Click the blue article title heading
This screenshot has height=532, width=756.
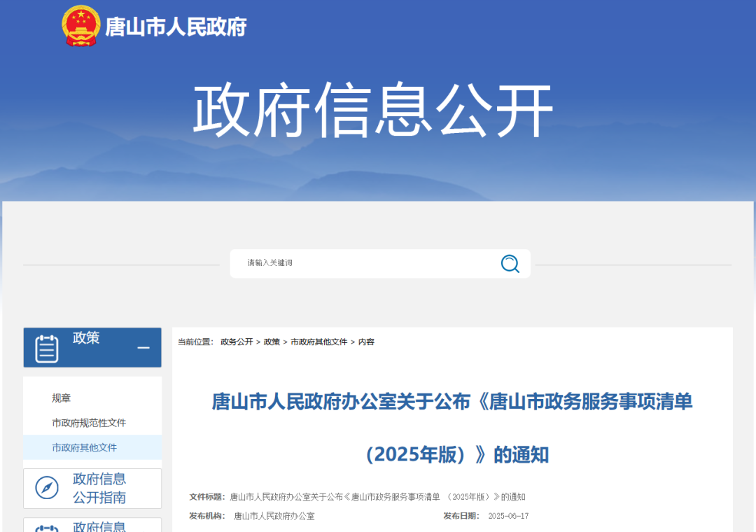(452, 402)
